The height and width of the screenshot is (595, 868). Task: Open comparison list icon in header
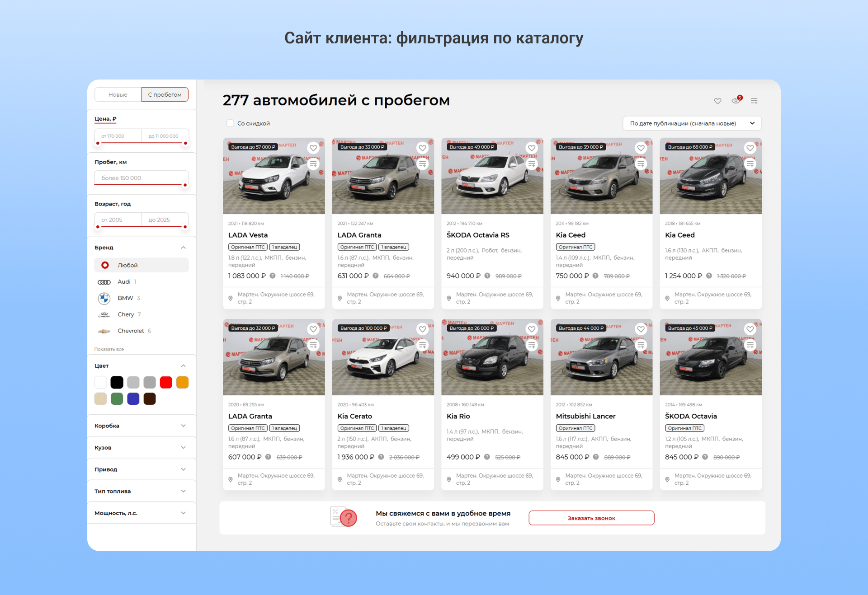click(x=754, y=101)
